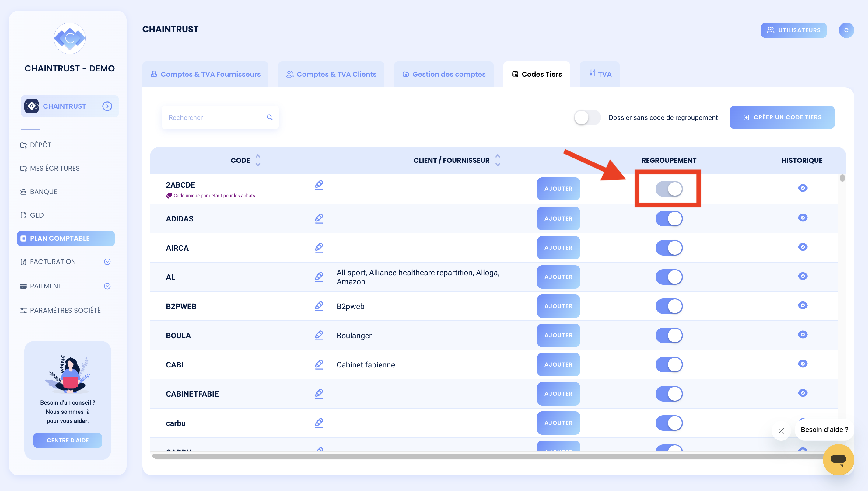Viewport: 868px width, 491px height.
Task: Expand the PAIEMENT submenu chevron
Action: [x=107, y=286]
